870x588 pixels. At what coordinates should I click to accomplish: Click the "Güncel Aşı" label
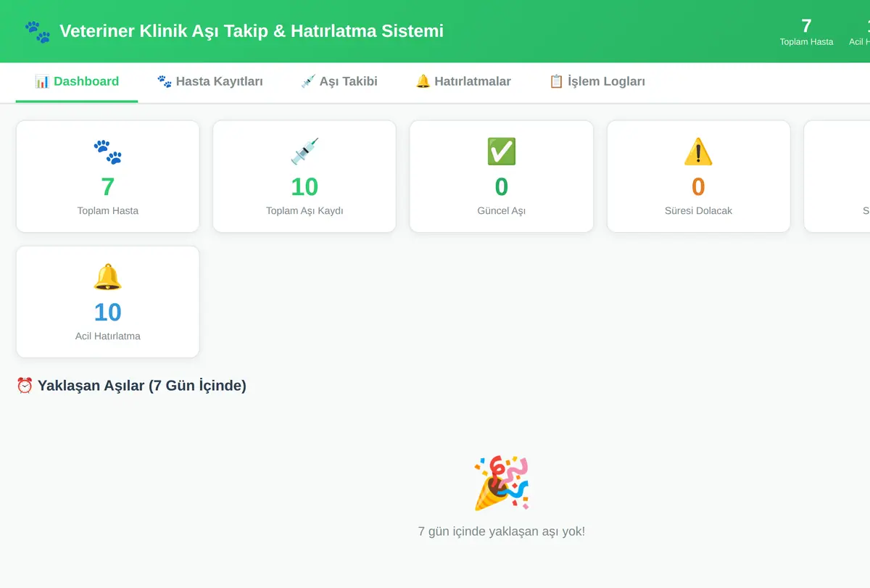502,211
